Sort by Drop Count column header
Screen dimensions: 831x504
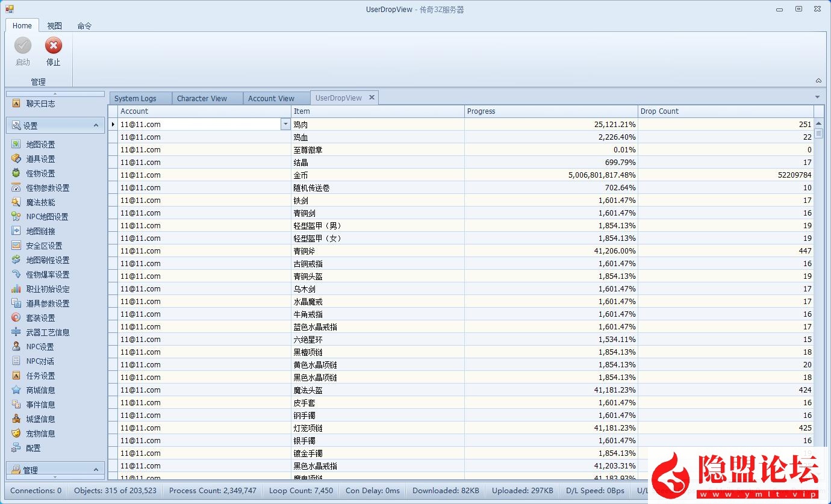coord(725,111)
